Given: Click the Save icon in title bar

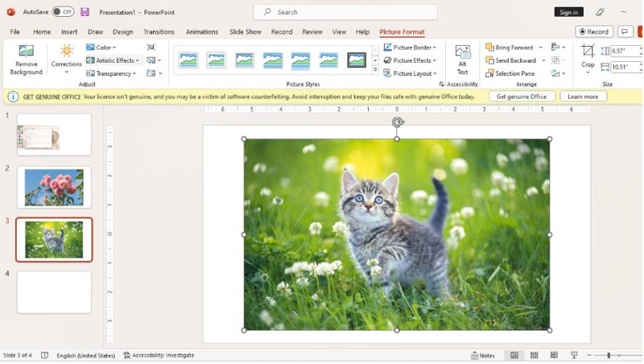Looking at the screenshot, I should 85,12.
